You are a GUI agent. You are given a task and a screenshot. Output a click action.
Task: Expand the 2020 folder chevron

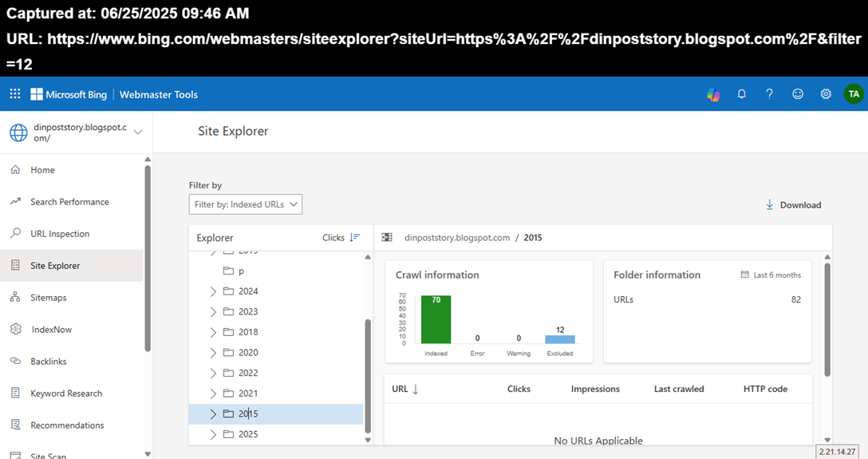[x=213, y=353]
